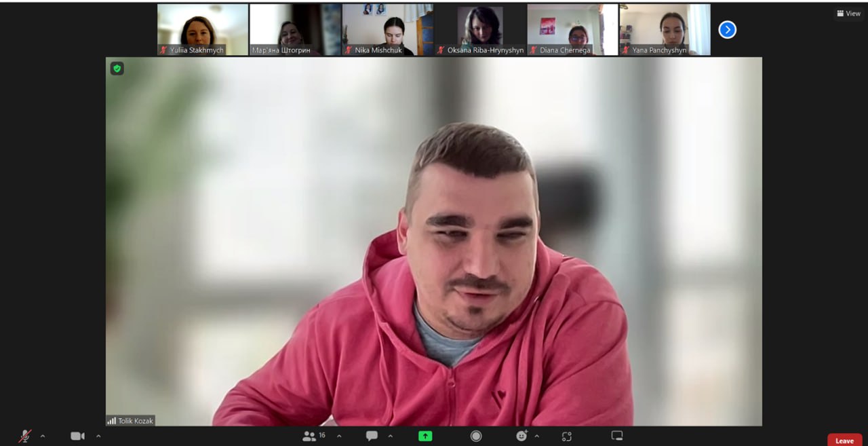Image resolution: width=868 pixels, height=446 pixels.
Task: Click the green Share Screen icon
Action: coord(425,436)
